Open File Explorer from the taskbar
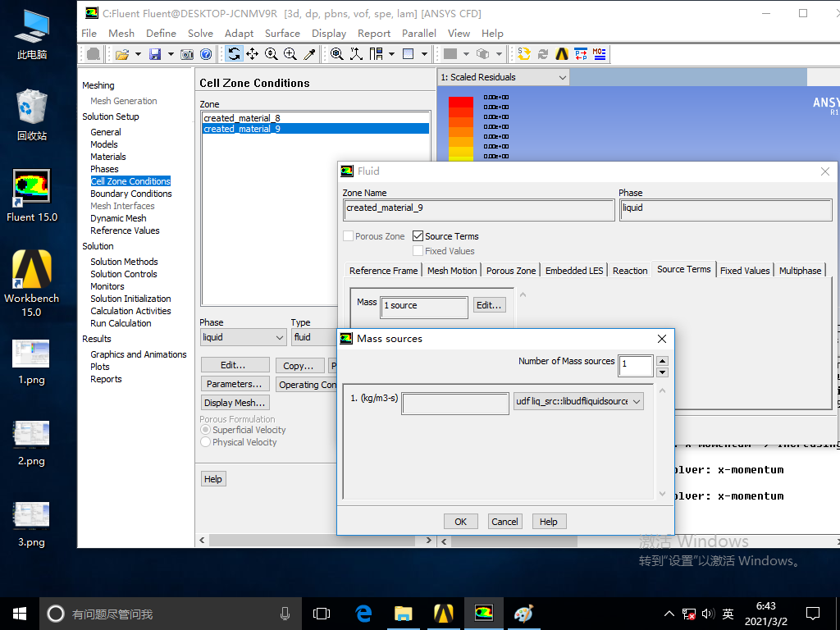The image size is (840, 630). pos(404,614)
